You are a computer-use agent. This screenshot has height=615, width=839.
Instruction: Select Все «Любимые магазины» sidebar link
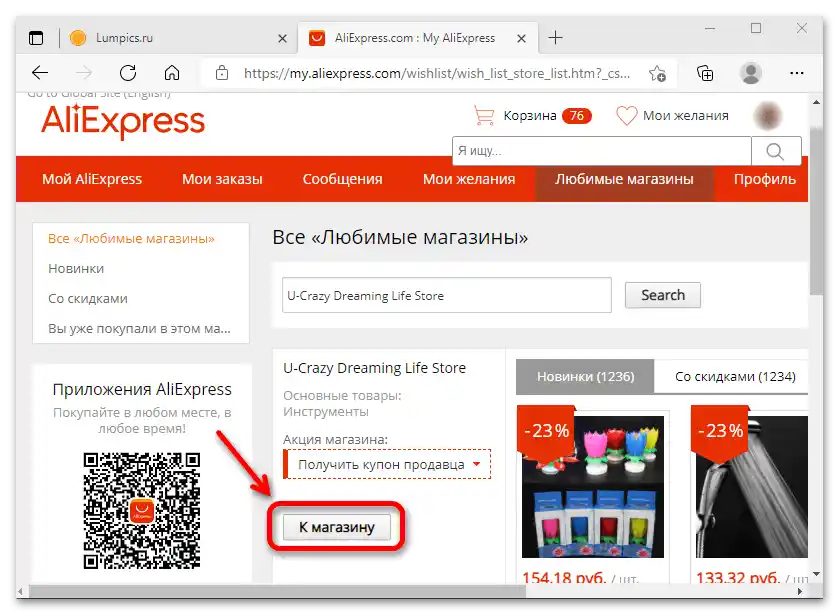[131, 239]
